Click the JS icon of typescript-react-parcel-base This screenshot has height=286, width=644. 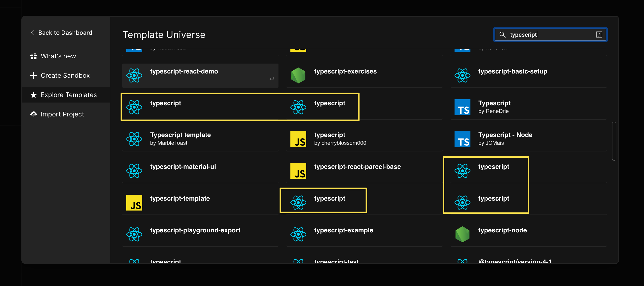point(298,171)
